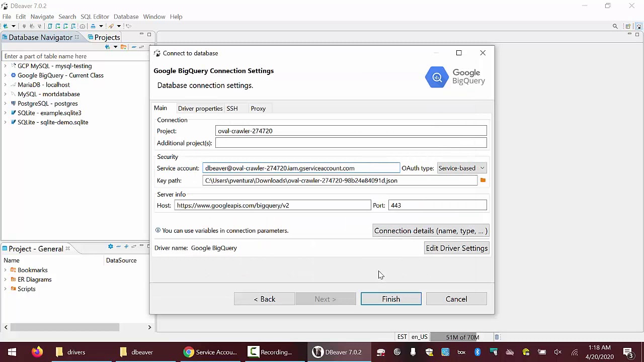This screenshot has height=362, width=644.
Task: Open the transaction mode dropdown arrow
Action: pyautogui.click(x=101, y=26)
